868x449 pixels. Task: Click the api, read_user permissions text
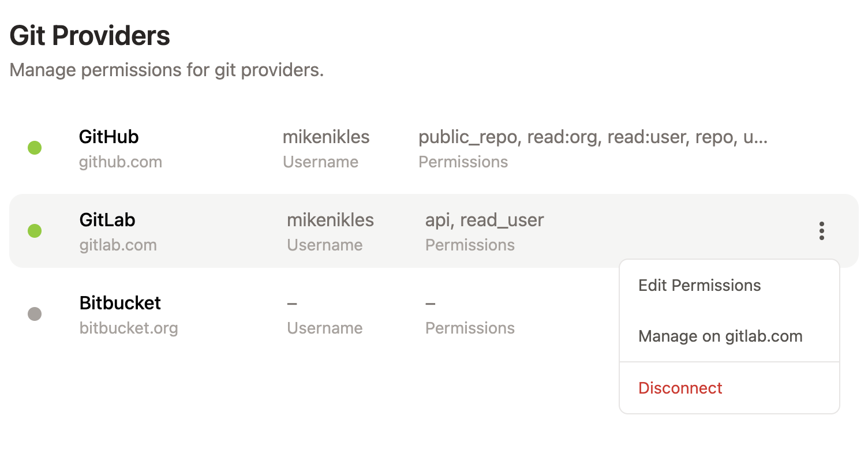[x=484, y=220]
